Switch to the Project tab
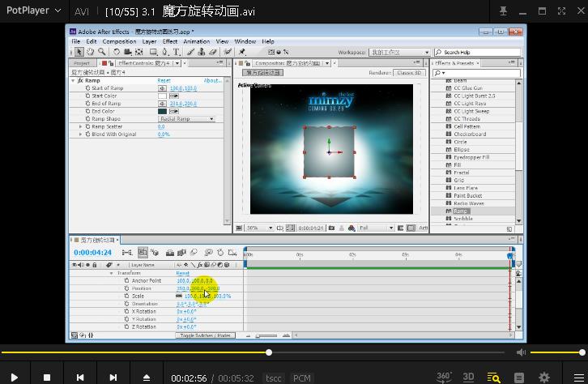 coord(82,63)
